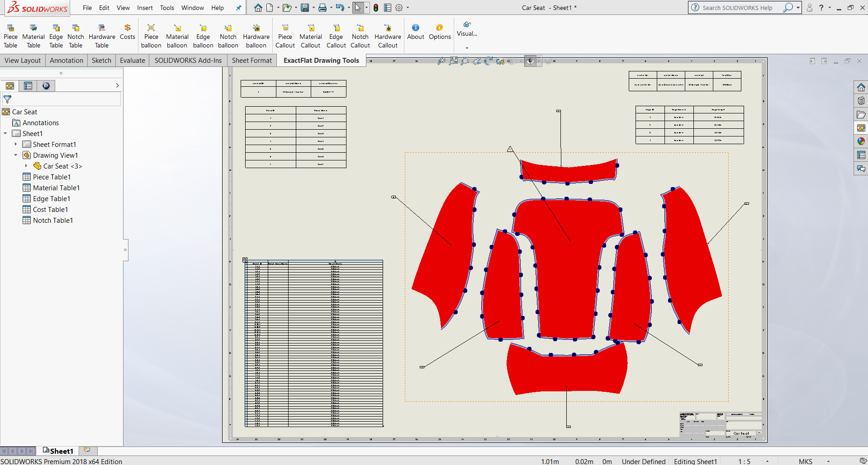Click the Rebuild traffic light icon
This screenshot has height=465, width=868.
pyautogui.click(x=376, y=8)
